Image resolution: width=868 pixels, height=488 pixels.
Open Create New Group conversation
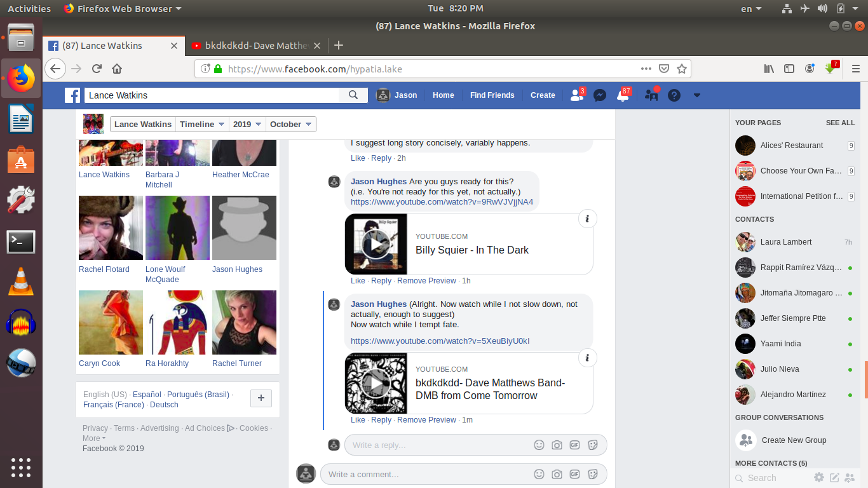794,440
